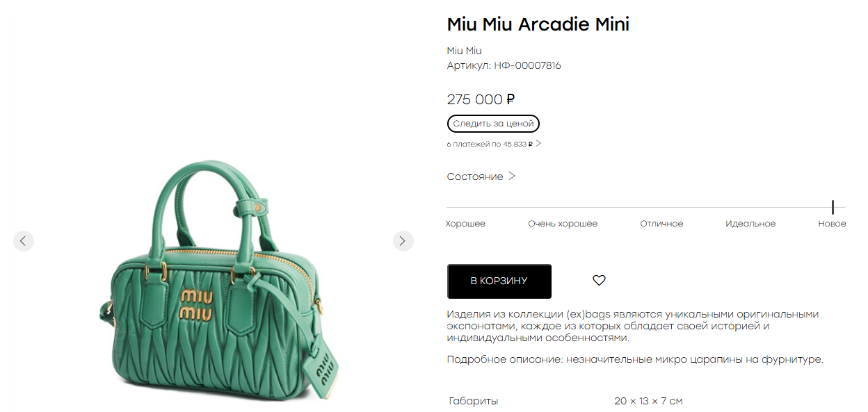
Task: Click the Следить за ценой button
Action: 493,124
